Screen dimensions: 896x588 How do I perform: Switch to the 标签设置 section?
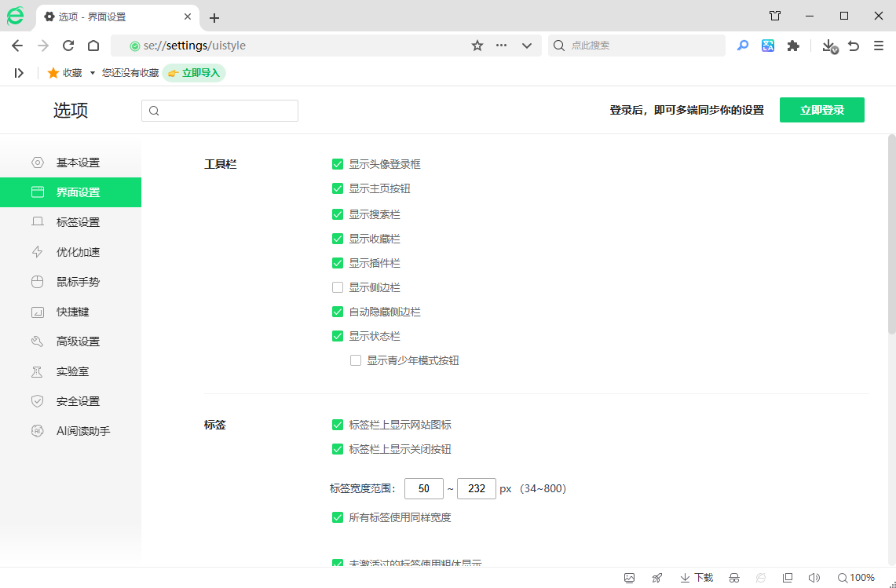click(79, 222)
